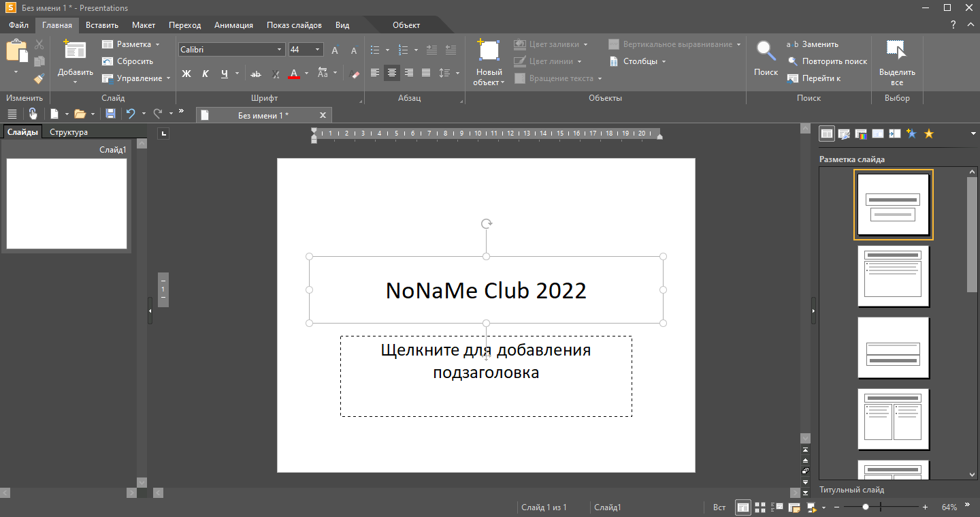This screenshot has height=517, width=980.
Task: Click the zoom slider handle
Action: pyautogui.click(x=866, y=507)
